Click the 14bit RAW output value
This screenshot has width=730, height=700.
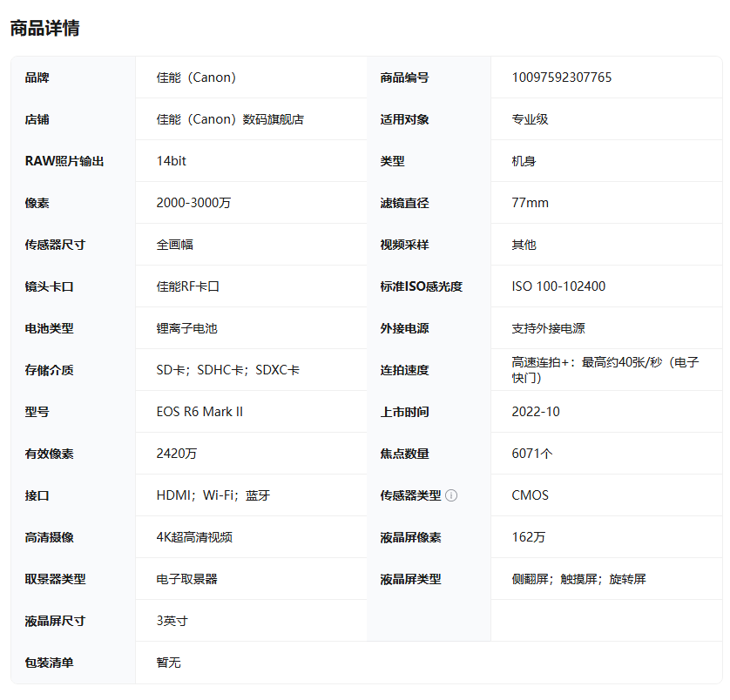171,161
